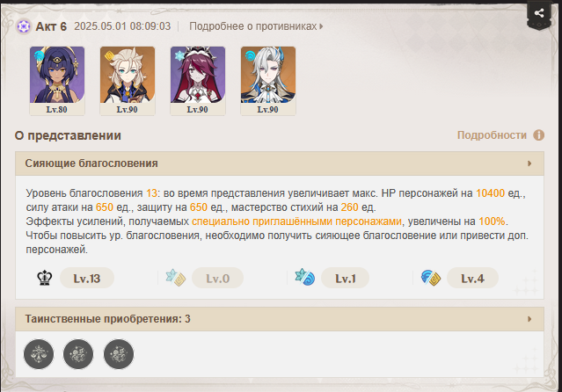Click the Lv.4 reaction level badge

click(472, 278)
